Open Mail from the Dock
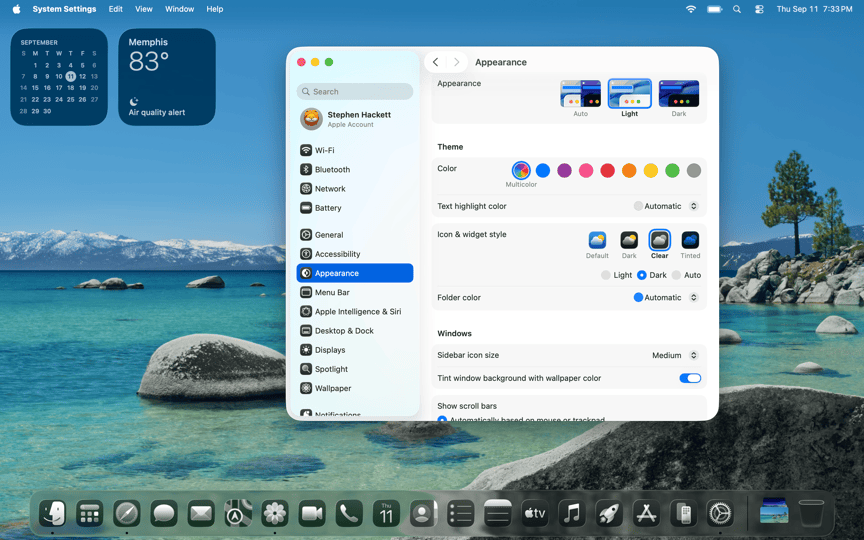864x540 pixels. coord(201,514)
